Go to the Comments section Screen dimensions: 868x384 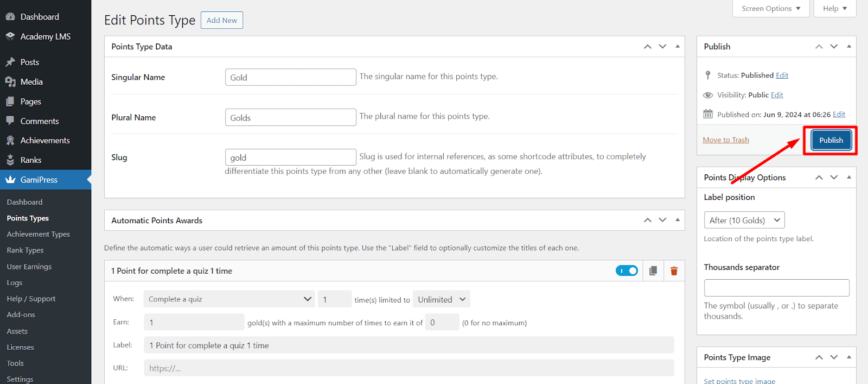[40, 121]
